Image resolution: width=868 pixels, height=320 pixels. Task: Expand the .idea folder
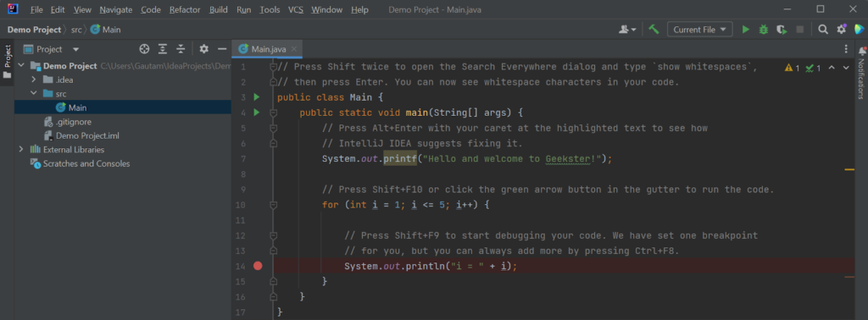34,80
